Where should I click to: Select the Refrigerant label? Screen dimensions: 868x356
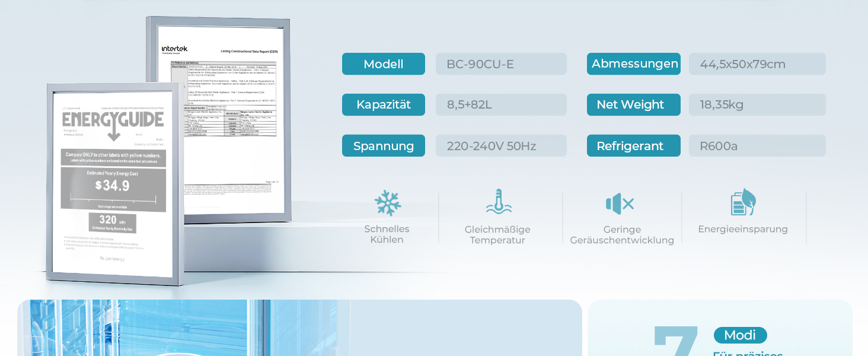[x=634, y=146]
